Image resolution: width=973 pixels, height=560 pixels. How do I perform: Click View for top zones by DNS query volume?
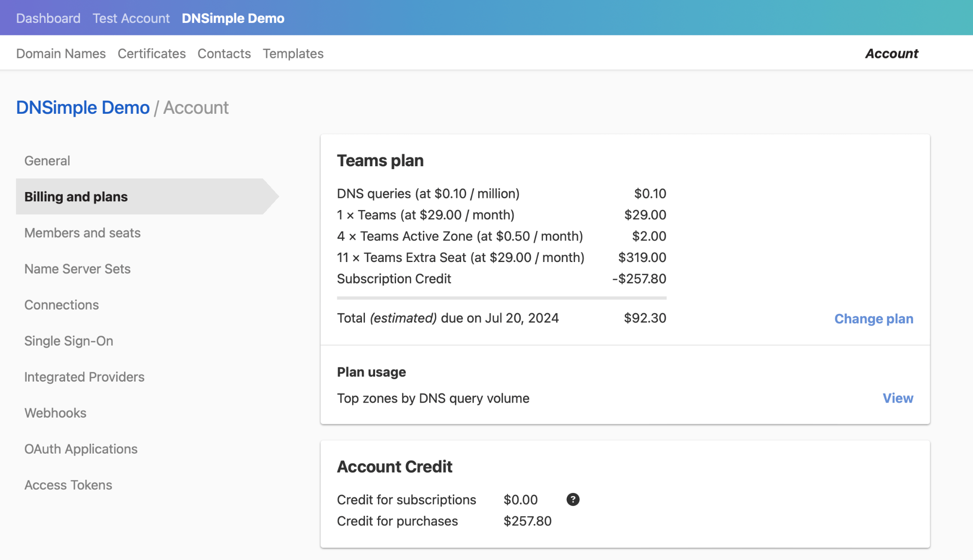pos(898,398)
